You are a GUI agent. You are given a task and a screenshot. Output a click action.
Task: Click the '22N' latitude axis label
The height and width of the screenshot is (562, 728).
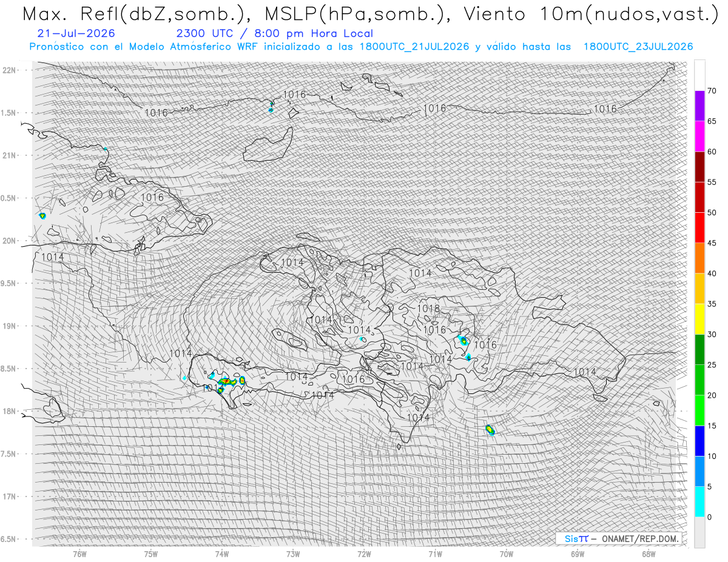point(9,70)
